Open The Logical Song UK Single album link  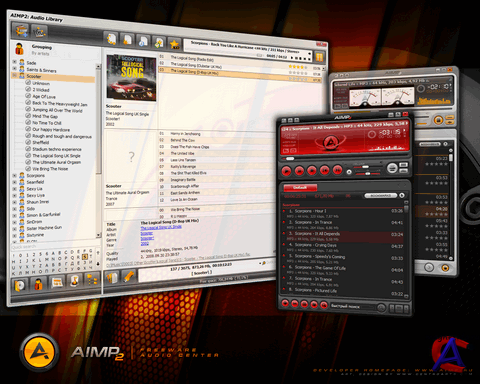(x=161, y=227)
